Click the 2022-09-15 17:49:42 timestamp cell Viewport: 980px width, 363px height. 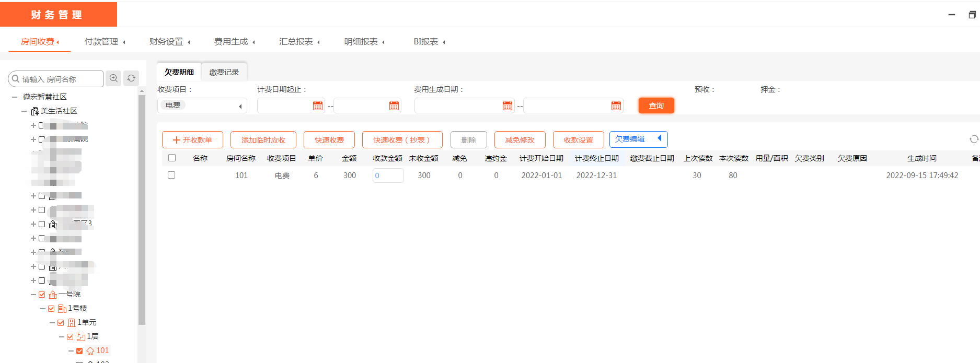922,175
